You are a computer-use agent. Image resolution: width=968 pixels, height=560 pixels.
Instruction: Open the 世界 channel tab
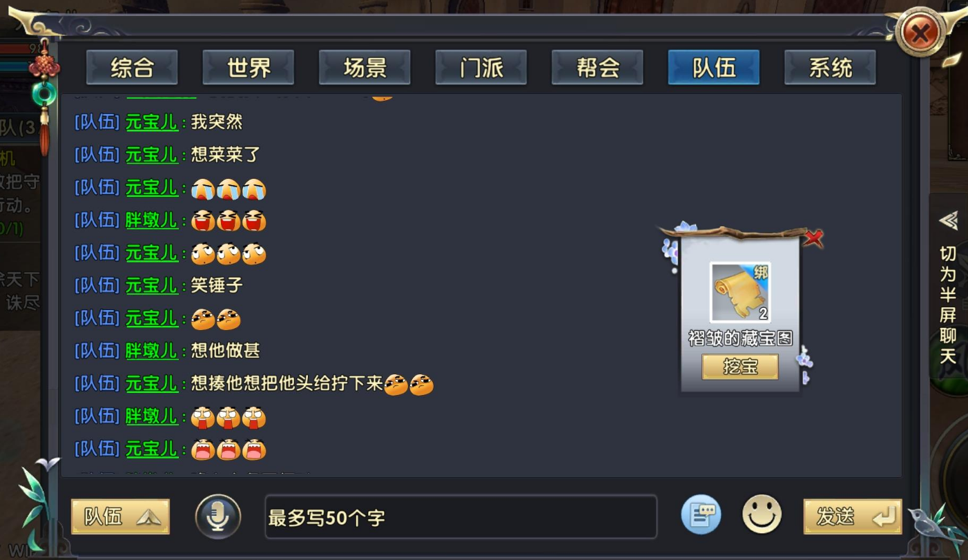click(x=249, y=68)
